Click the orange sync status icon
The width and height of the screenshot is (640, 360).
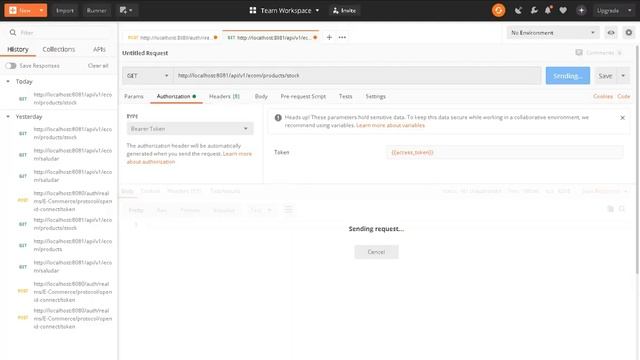(x=498, y=10)
